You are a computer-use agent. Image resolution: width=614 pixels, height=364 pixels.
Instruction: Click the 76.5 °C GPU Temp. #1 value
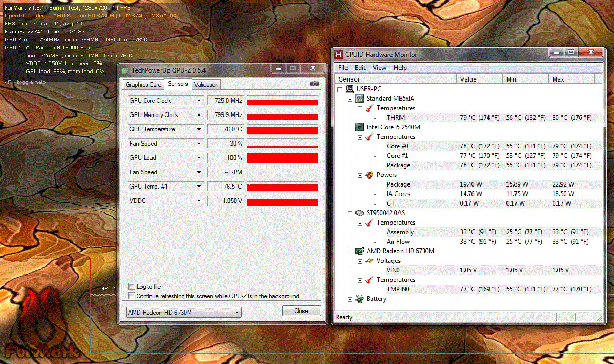(233, 187)
